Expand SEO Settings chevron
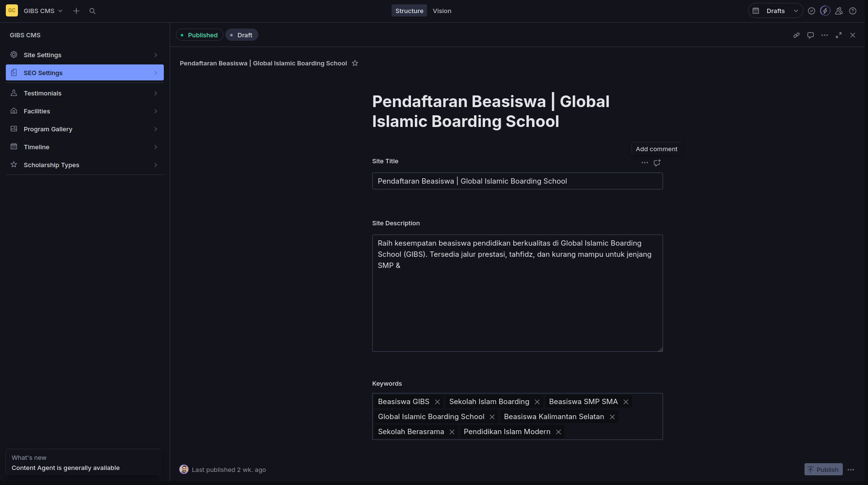Screen dimensions: 868x485 156,73
